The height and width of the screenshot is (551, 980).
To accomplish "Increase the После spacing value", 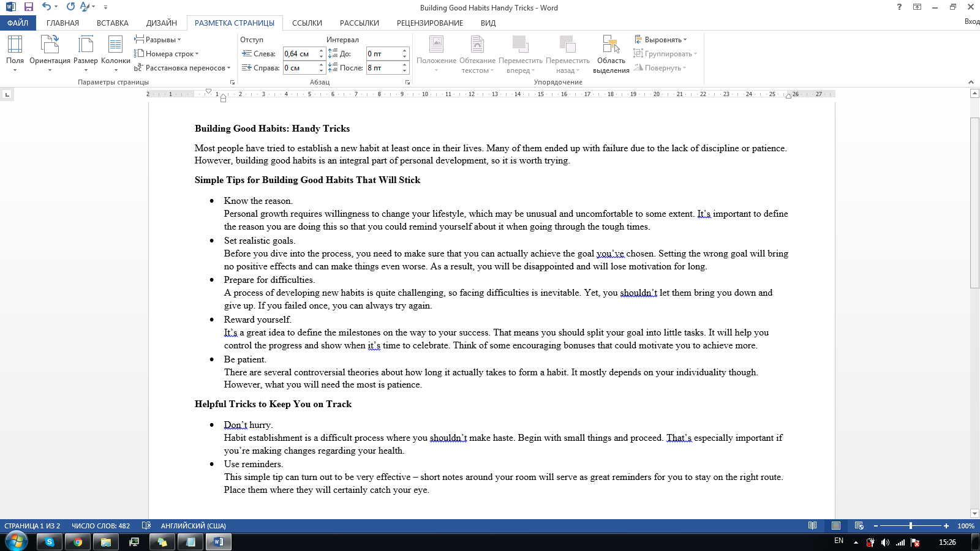I will coord(404,65).
